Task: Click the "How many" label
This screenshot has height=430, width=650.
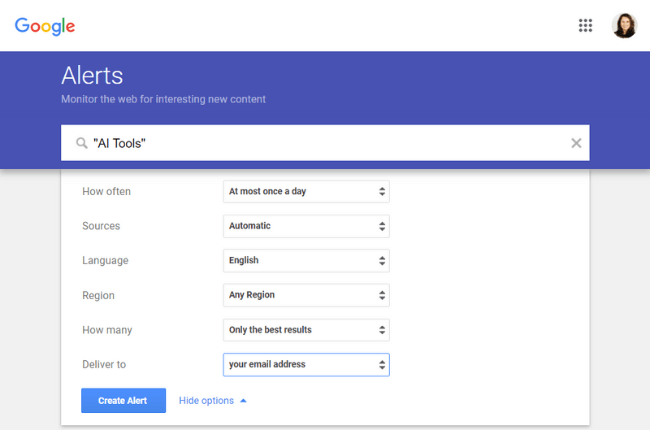Action: pos(106,329)
